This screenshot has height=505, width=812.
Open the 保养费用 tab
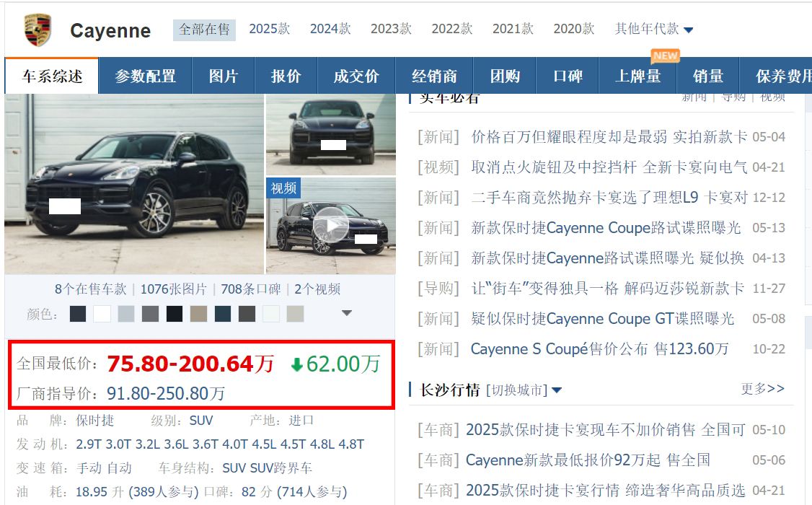click(776, 76)
